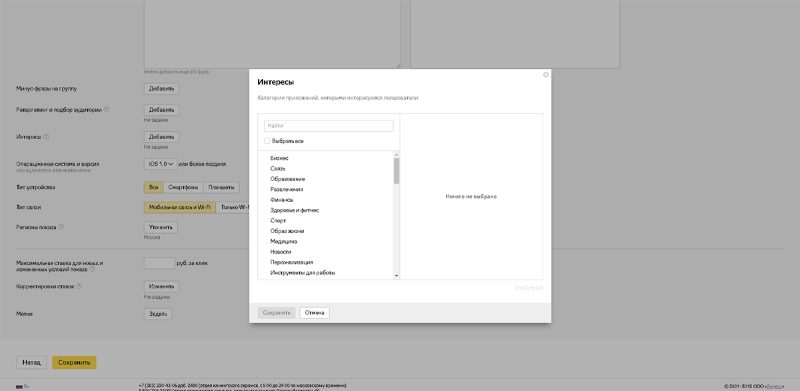Select the Смартфоны device type toggle
800x391 pixels.
click(x=183, y=187)
